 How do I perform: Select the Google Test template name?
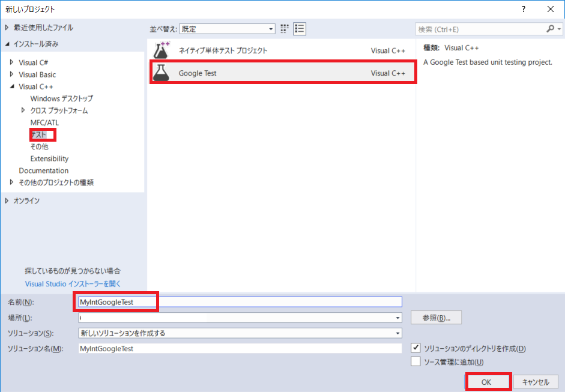click(x=198, y=73)
